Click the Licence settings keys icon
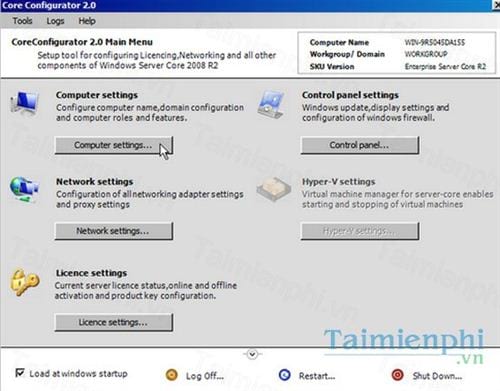This screenshot has width=500, height=391. click(24, 283)
